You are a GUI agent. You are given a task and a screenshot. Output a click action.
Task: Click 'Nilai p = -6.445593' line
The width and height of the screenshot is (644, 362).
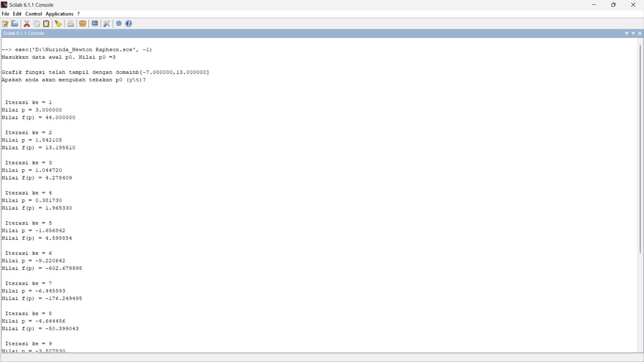[x=34, y=291]
